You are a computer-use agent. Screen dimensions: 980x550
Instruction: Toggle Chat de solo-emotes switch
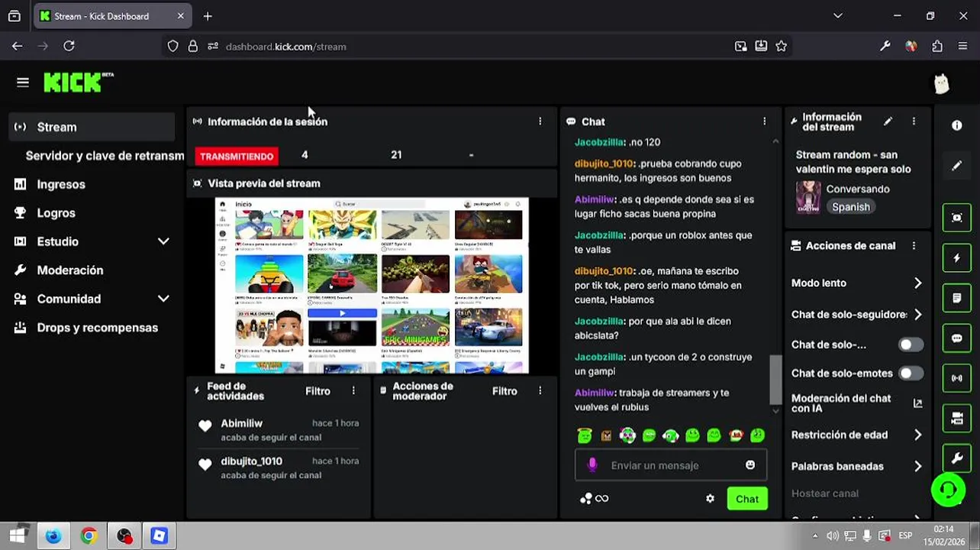910,374
